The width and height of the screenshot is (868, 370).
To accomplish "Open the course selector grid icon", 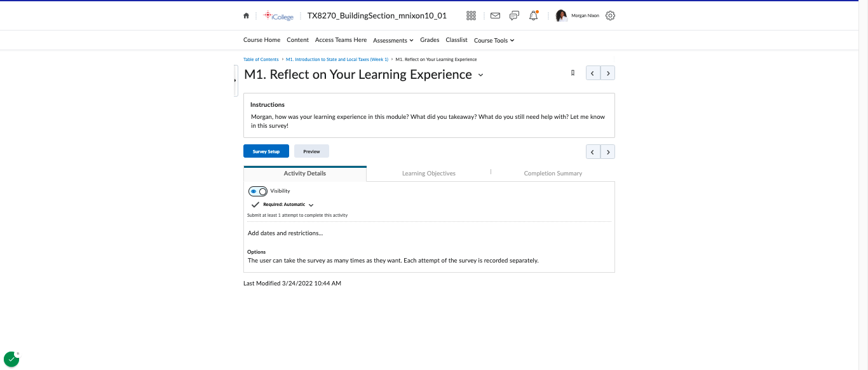I will click(x=471, y=16).
